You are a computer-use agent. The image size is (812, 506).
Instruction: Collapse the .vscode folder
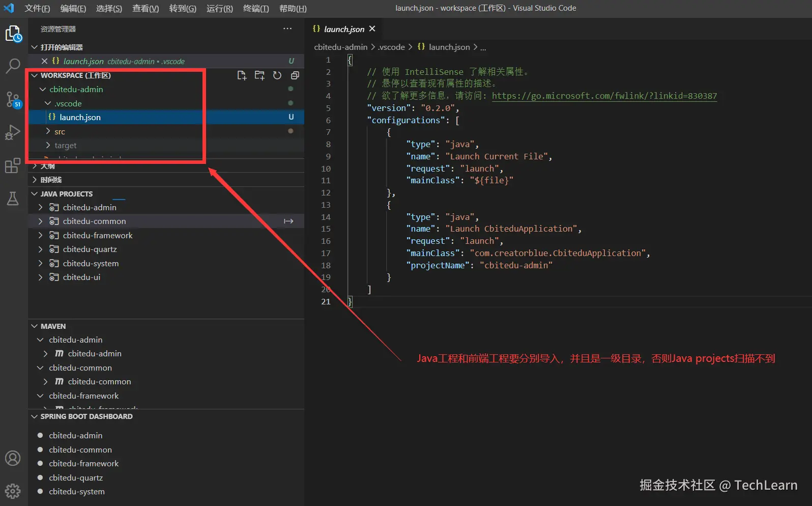tap(48, 103)
